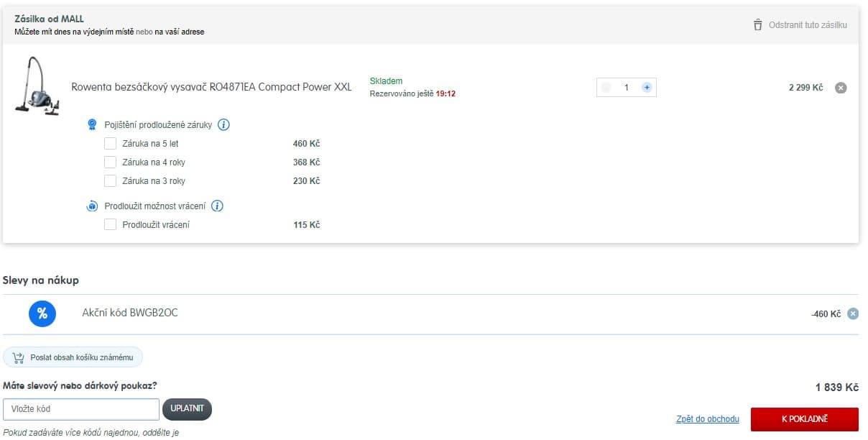Click the 368 Kč warranty price
This screenshot has width=868, height=440.
[306, 162]
